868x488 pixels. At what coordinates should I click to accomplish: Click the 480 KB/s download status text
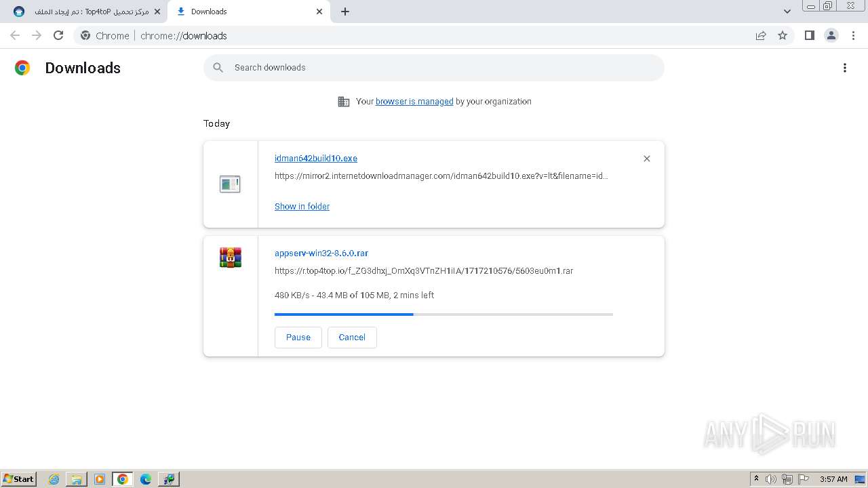[354, 295]
